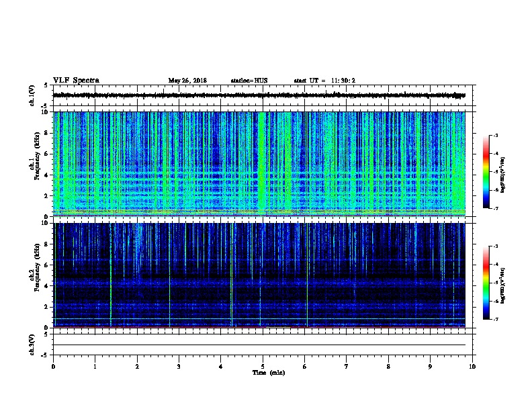Click the "ch.3(V)" waveform axis label
Viewport: 532px width, 411px height.
tap(32, 345)
